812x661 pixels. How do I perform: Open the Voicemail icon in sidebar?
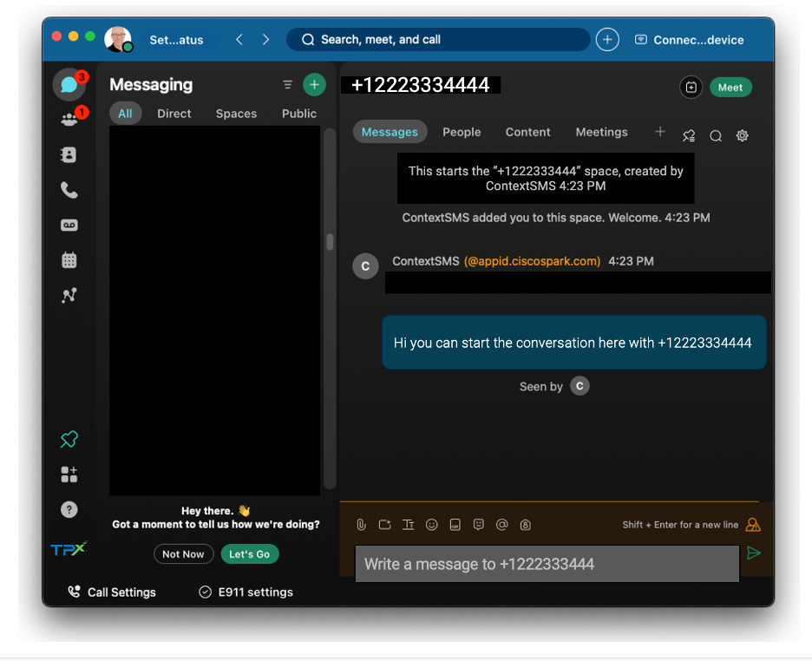(x=69, y=226)
